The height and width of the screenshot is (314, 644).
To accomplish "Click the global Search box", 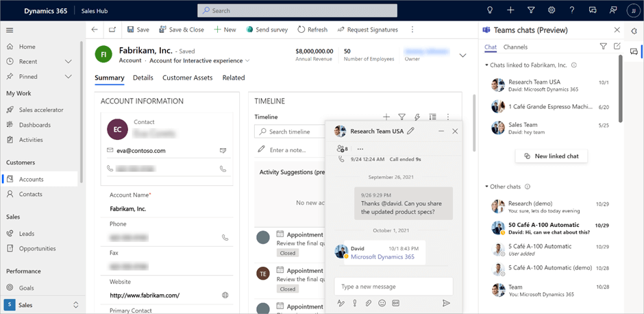I will 297,11.
